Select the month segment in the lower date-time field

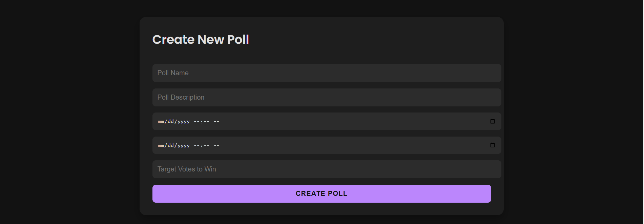pos(161,146)
